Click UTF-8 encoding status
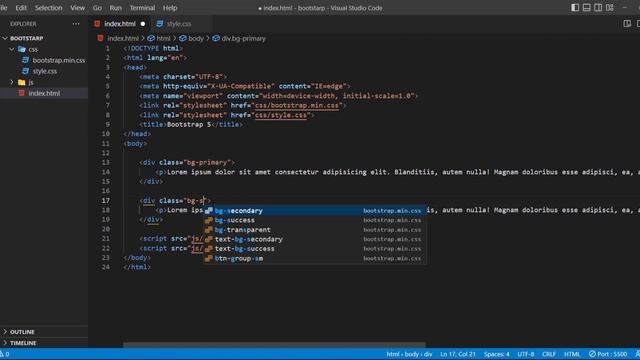This screenshot has height=360, width=640. click(525, 354)
